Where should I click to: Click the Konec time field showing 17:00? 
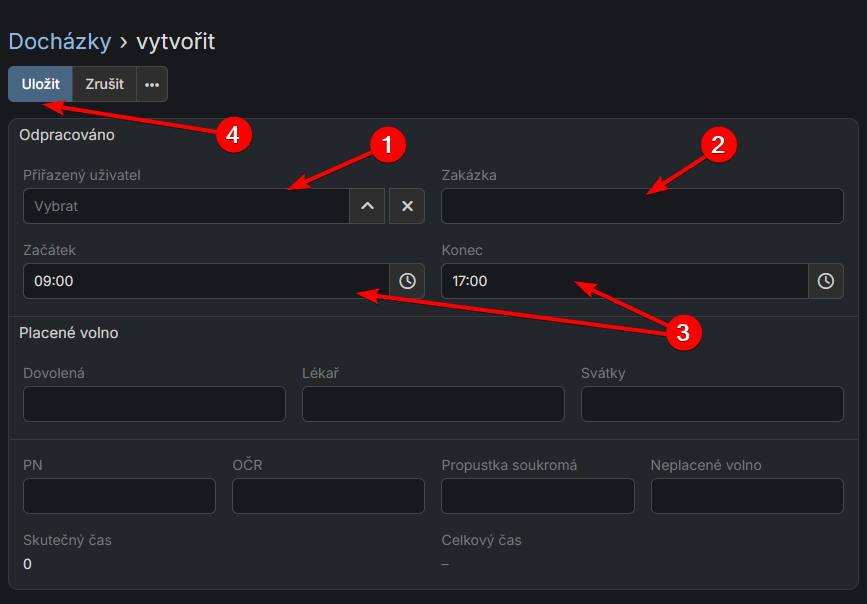[624, 282]
